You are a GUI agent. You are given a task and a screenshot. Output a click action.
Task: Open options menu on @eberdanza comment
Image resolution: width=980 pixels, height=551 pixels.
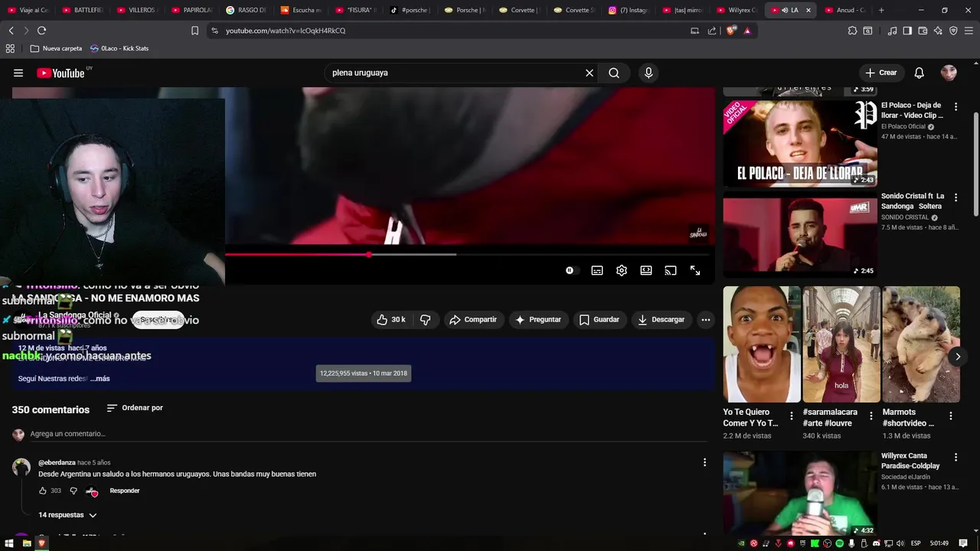coord(704,462)
